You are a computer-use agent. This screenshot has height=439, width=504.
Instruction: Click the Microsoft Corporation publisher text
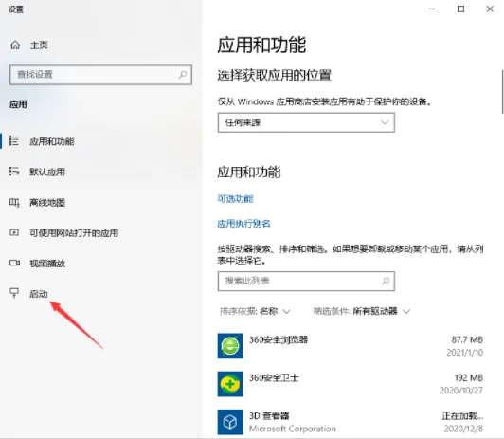[293, 429]
